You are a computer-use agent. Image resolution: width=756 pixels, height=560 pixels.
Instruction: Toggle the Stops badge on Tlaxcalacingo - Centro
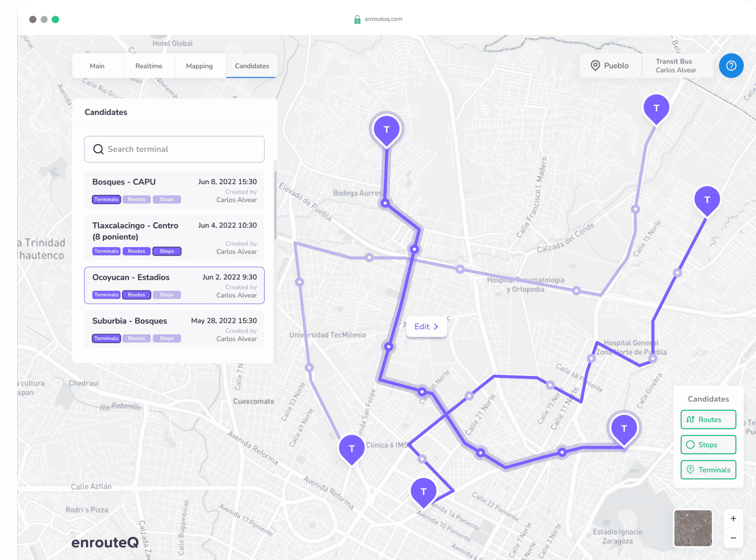point(166,251)
